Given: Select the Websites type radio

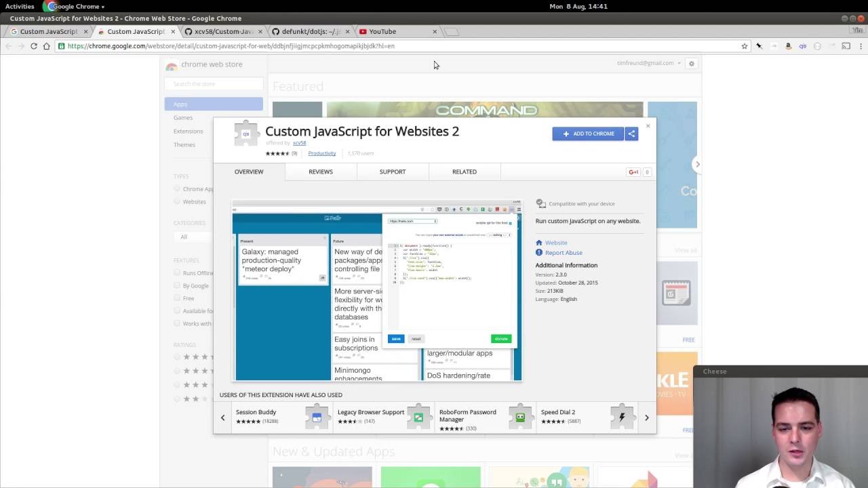Looking at the screenshot, I should point(177,201).
